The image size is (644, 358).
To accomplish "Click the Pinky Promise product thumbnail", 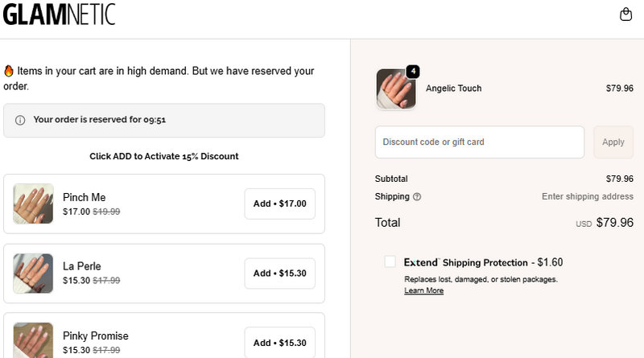I will pos(34,340).
